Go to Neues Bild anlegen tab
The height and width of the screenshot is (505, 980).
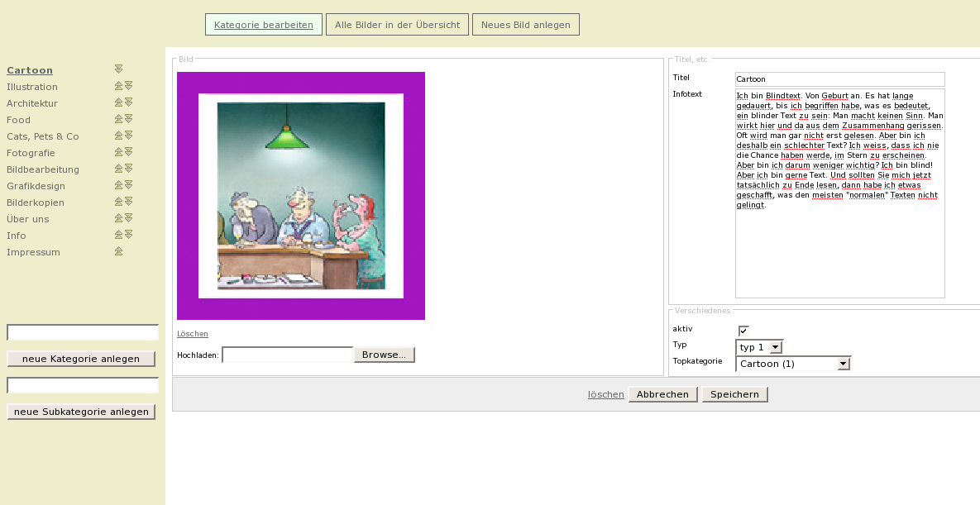coord(525,25)
